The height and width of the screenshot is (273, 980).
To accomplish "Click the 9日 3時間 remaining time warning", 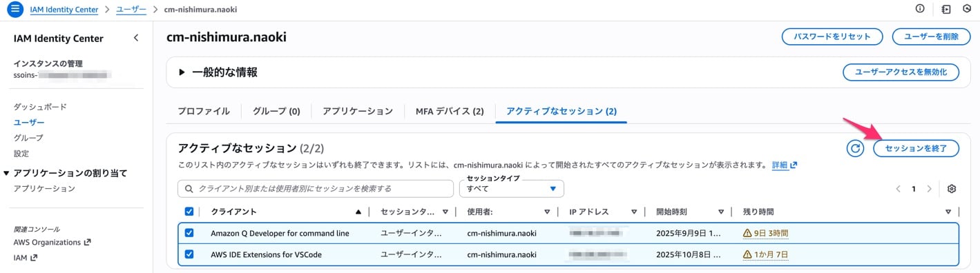I will pos(765,234).
